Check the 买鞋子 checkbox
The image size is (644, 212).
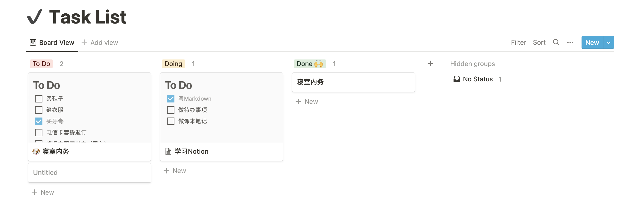click(38, 98)
